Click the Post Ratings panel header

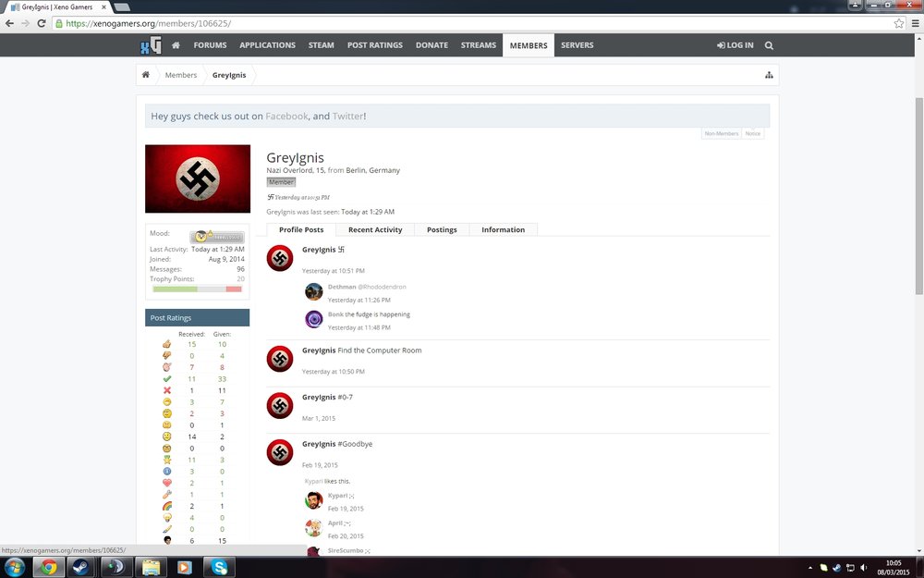tap(198, 318)
